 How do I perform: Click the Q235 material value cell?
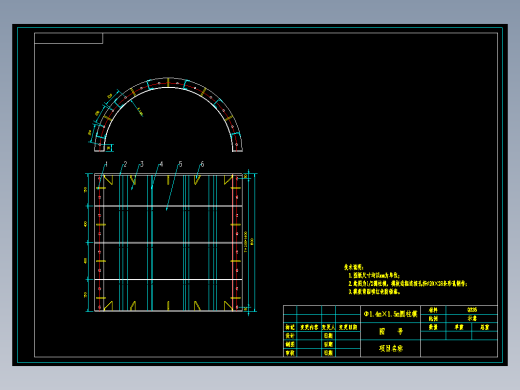(x=471, y=310)
